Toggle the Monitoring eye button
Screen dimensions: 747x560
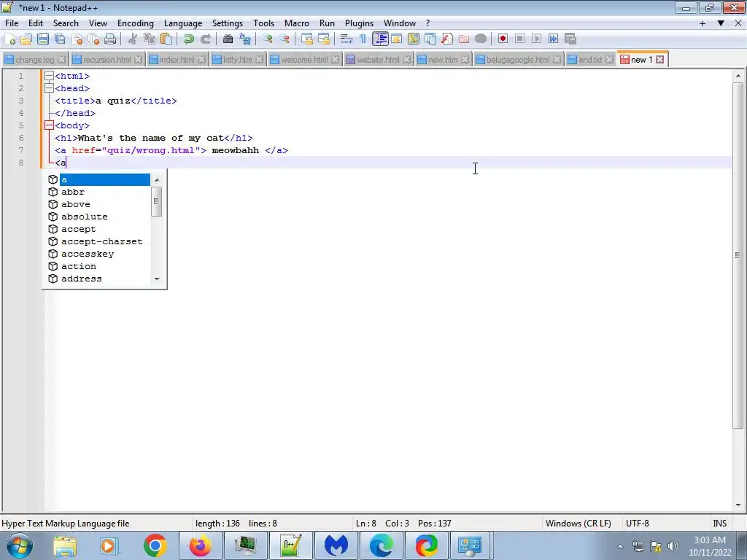481,39
